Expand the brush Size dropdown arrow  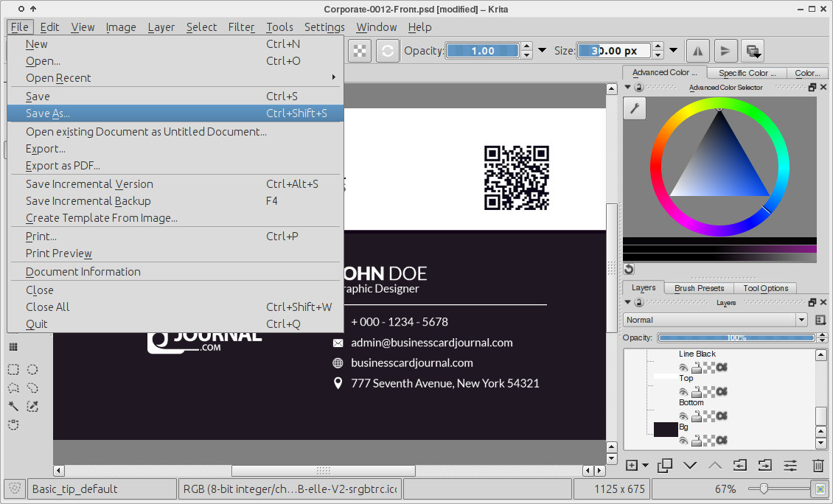click(673, 51)
